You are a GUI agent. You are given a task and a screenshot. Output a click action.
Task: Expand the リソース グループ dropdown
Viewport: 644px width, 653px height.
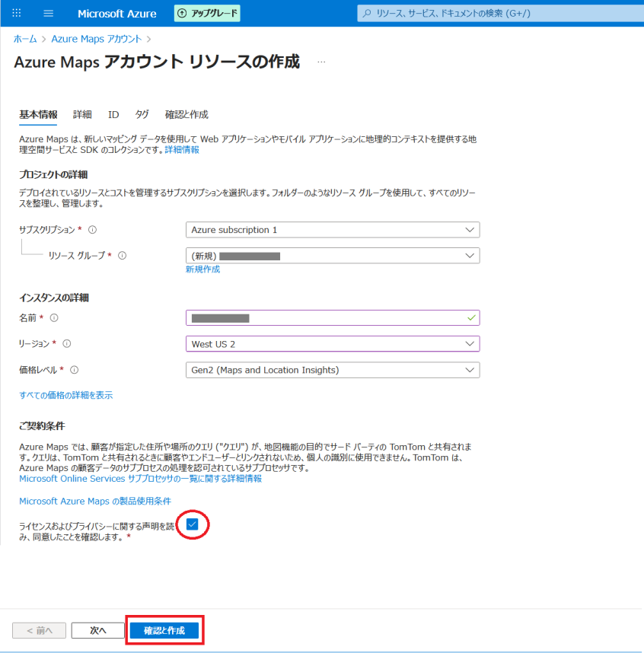(x=333, y=256)
